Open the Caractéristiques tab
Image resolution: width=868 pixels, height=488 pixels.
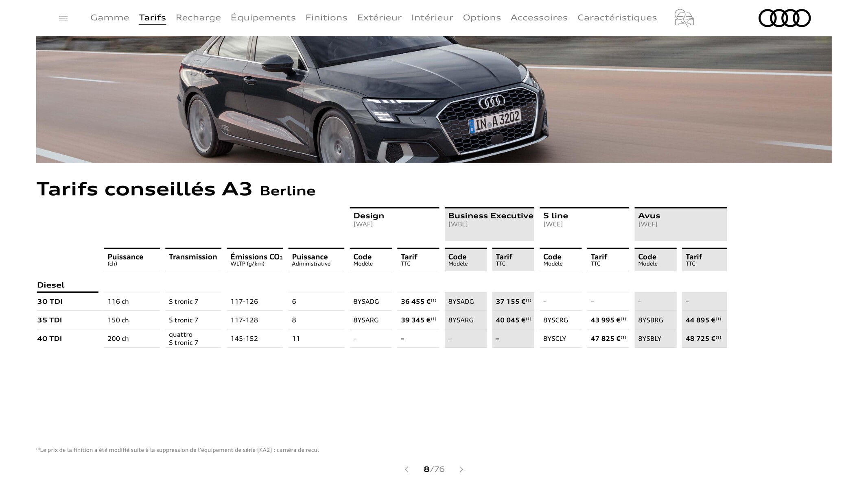617,17
